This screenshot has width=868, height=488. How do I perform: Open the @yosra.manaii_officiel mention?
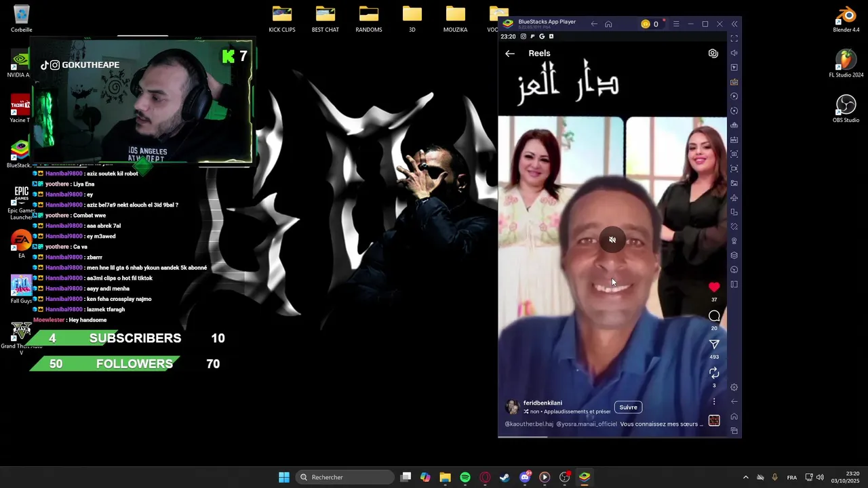coord(587,424)
